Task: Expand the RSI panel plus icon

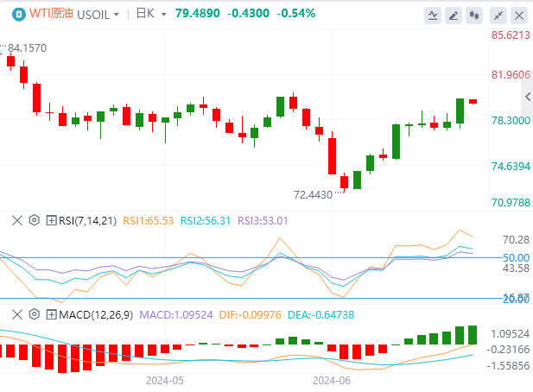Action: pyautogui.click(x=51, y=220)
